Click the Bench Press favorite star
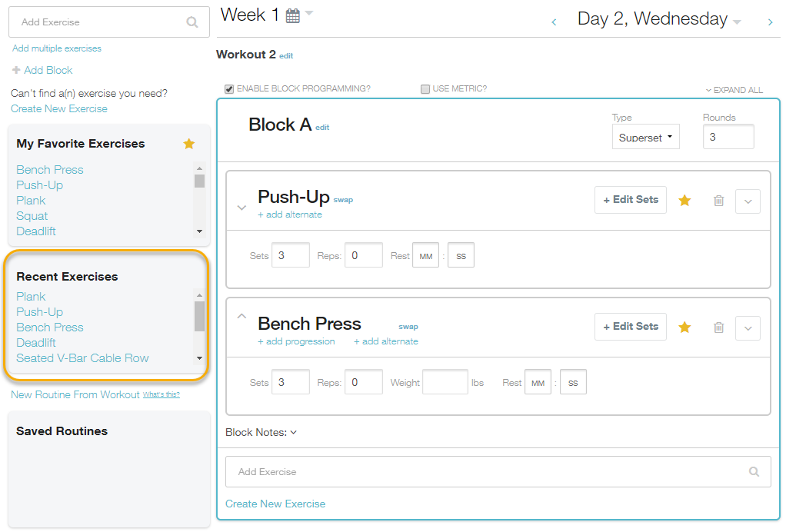This screenshot has height=532, width=786. (x=684, y=327)
